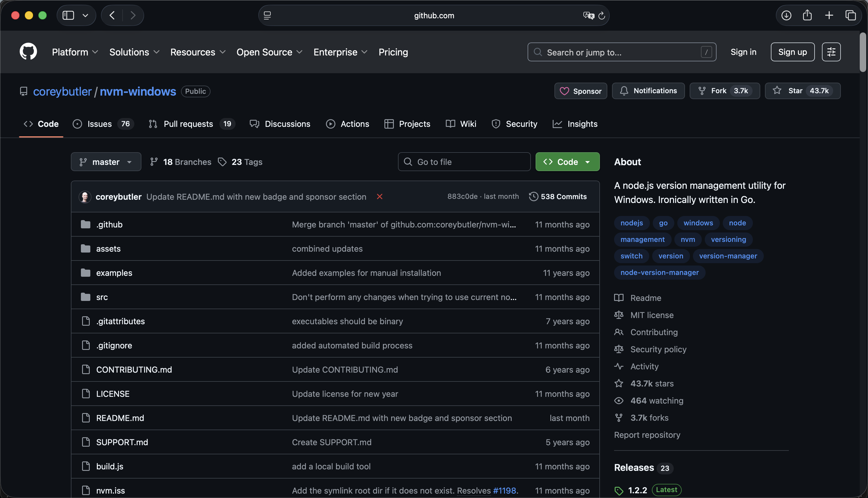Click the Safari page reload icon
Viewport: 868px width, 498px height.
(601, 15)
